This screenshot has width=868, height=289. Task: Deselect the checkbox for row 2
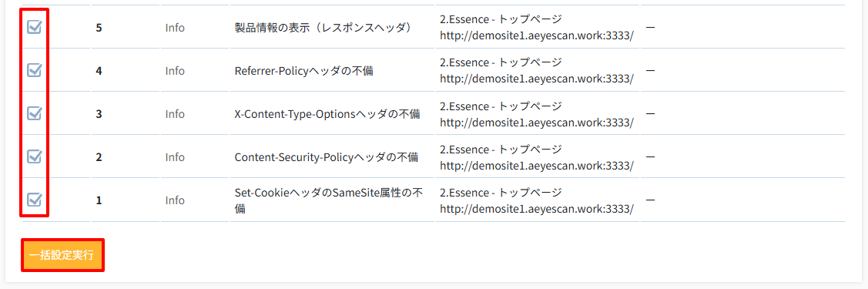(x=35, y=156)
